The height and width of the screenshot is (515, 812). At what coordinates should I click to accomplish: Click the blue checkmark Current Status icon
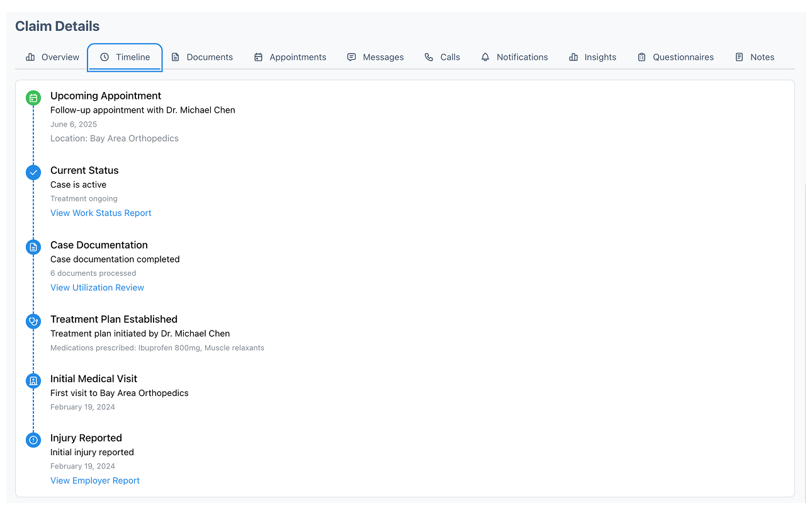[x=33, y=172]
